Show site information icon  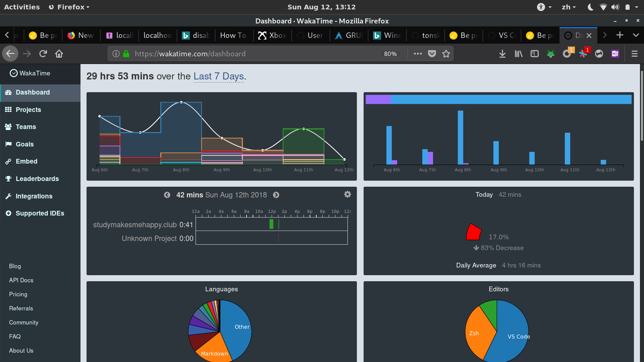point(116,54)
